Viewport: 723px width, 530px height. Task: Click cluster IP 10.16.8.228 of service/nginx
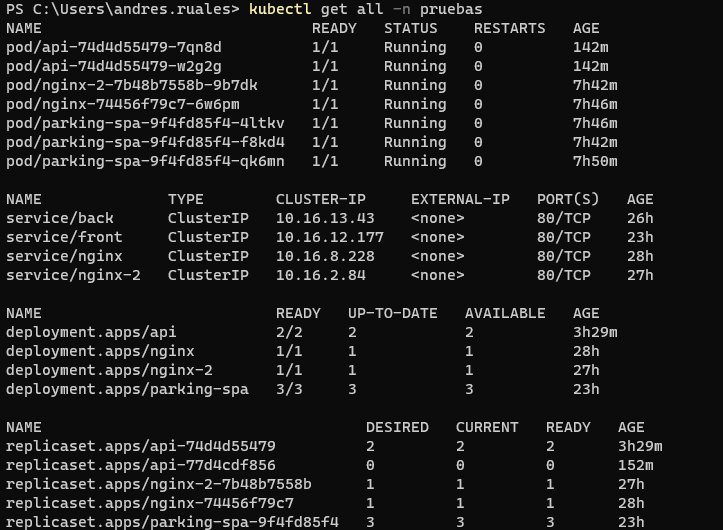point(325,256)
